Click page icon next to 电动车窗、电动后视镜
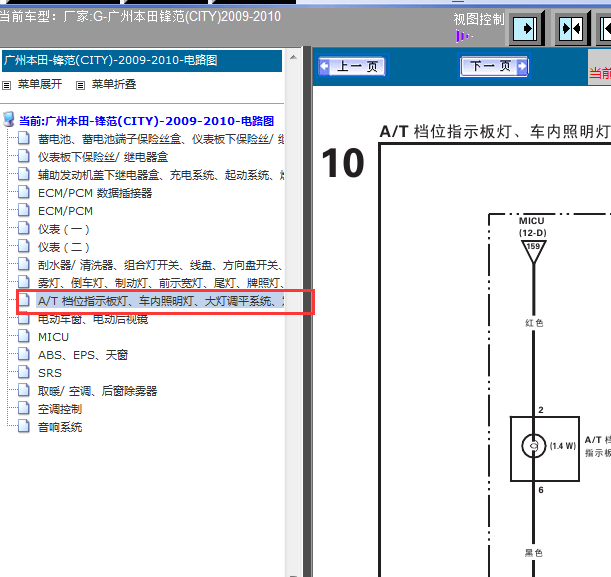 click(x=24, y=318)
